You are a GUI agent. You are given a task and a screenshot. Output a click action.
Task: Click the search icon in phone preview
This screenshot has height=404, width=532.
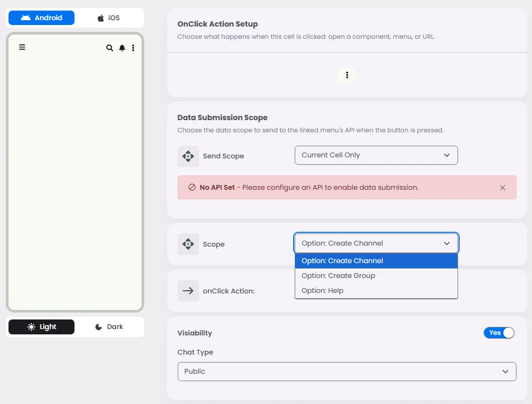pos(110,48)
